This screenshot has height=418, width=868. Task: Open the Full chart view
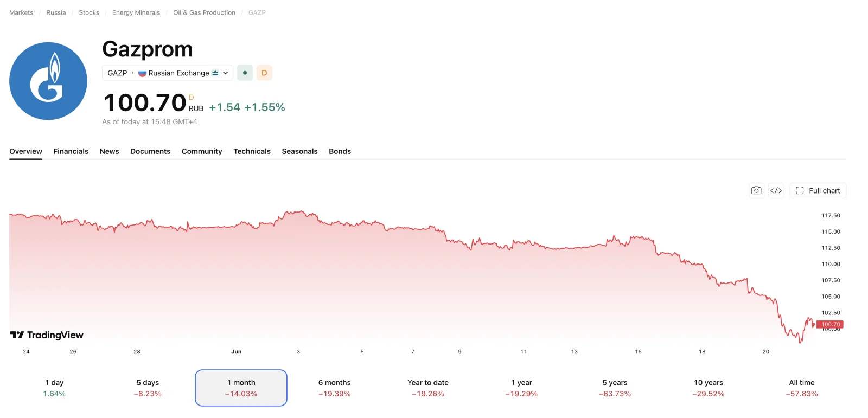(x=818, y=190)
